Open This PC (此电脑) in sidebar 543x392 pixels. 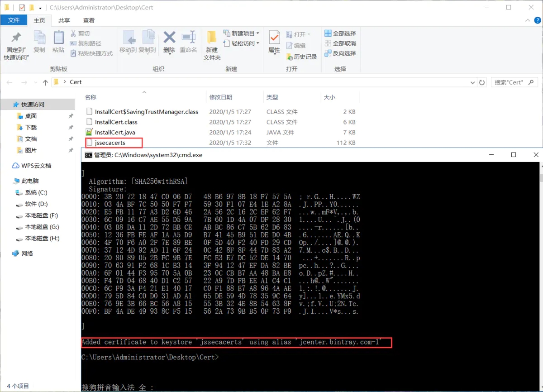[x=30, y=181]
